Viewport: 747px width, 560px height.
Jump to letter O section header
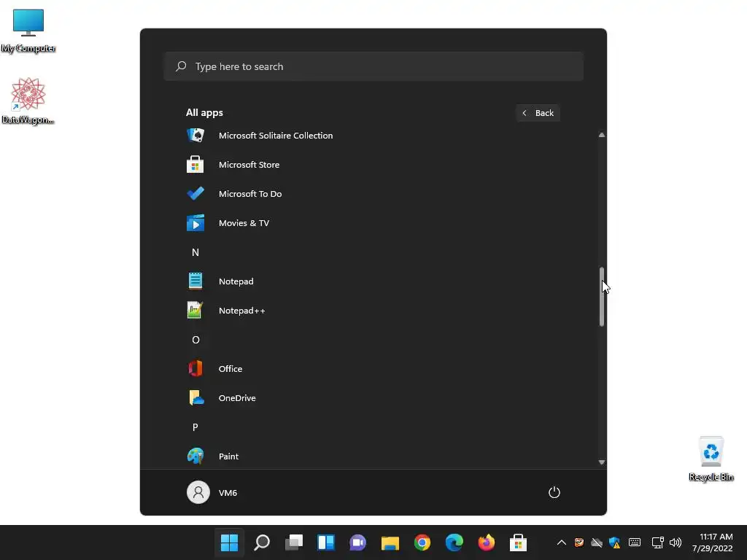196,340
